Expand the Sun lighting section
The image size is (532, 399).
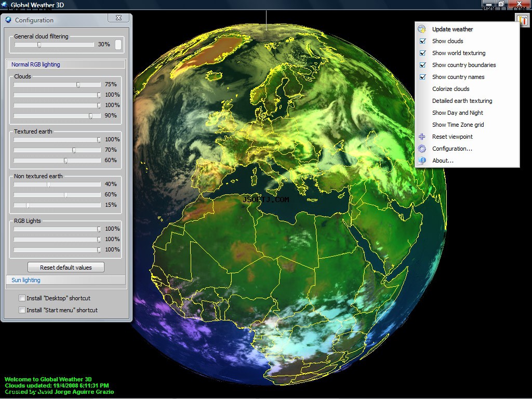[66, 280]
